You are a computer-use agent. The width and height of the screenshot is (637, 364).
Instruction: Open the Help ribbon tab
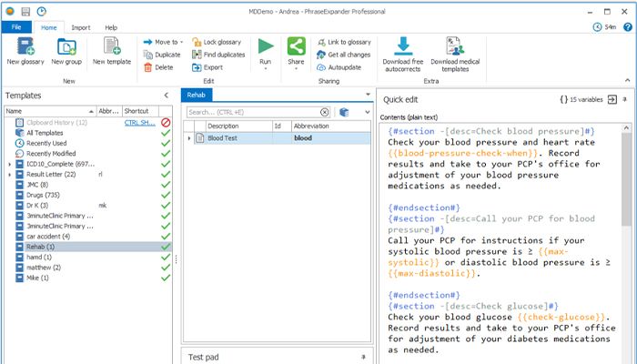[x=111, y=27]
